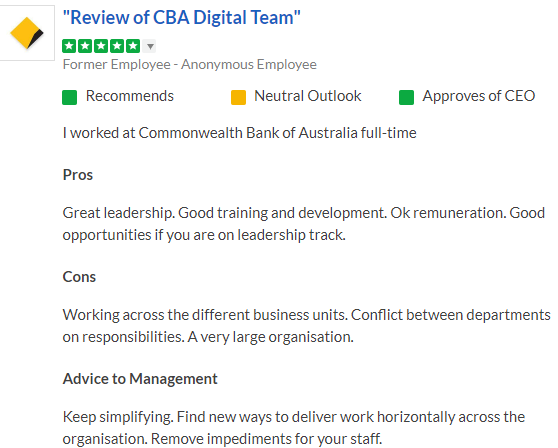Click the fourth green rating star
558x448 pixels.
coord(117,46)
